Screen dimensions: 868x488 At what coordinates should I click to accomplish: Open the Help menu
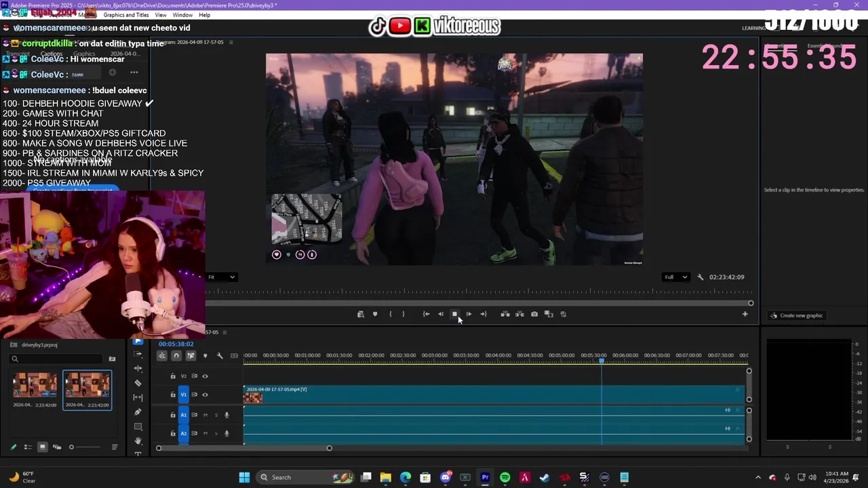point(204,15)
